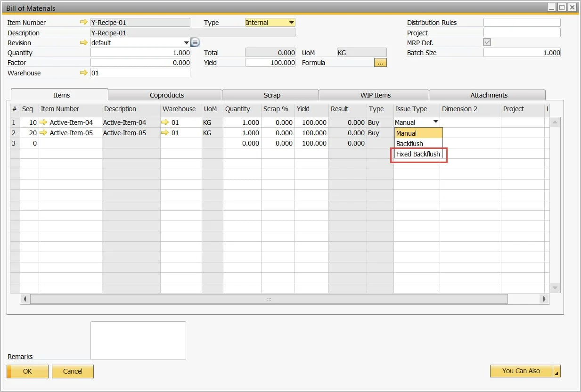Open the Type dropdown showing Internal
Image resolution: width=581 pixels, height=392 pixels.
point(292,23)
